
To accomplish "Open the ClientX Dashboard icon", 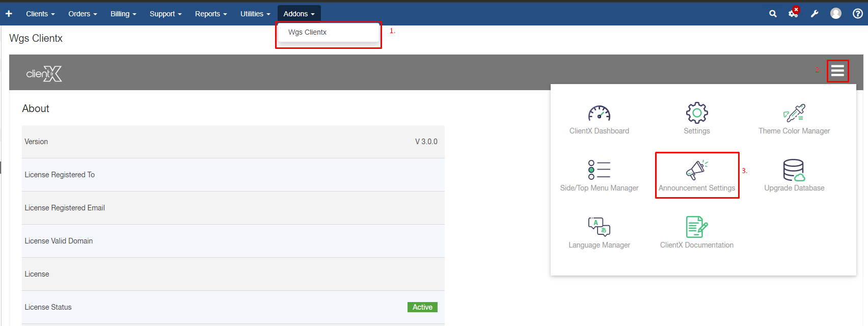I will click(x=599, y=114).
